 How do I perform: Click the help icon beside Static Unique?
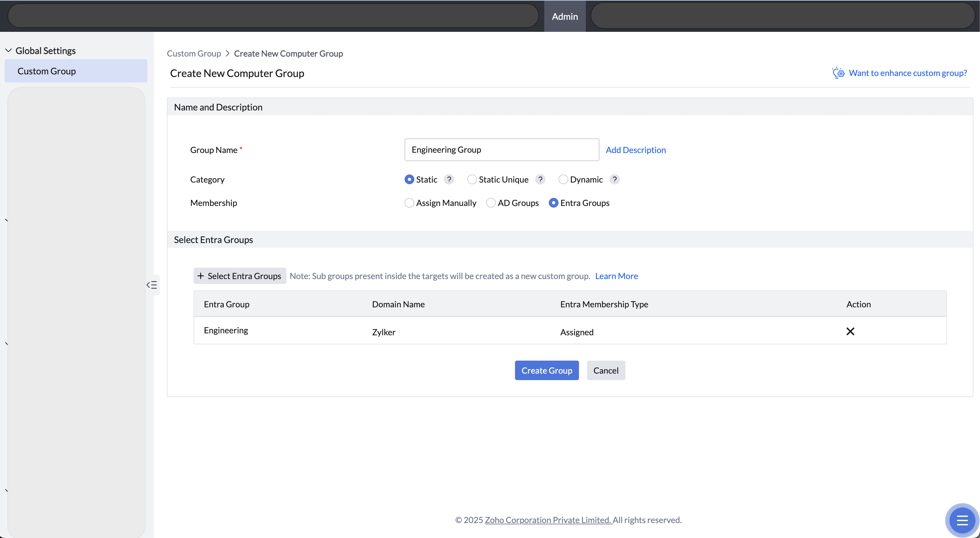(x=540, y=179)
